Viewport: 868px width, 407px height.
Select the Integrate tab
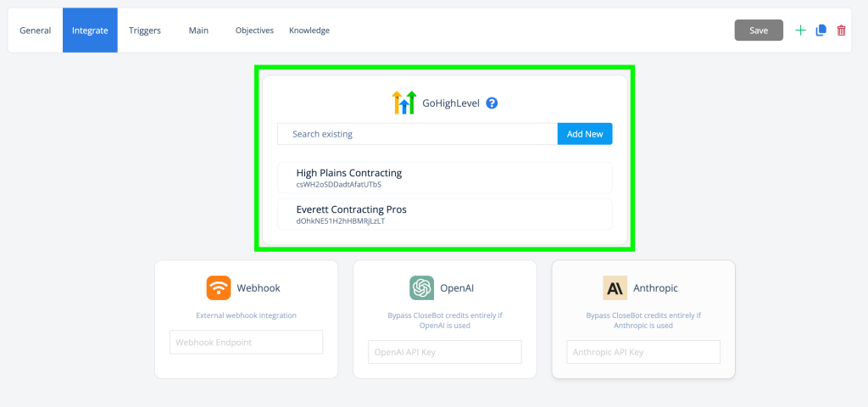[90, 31]
